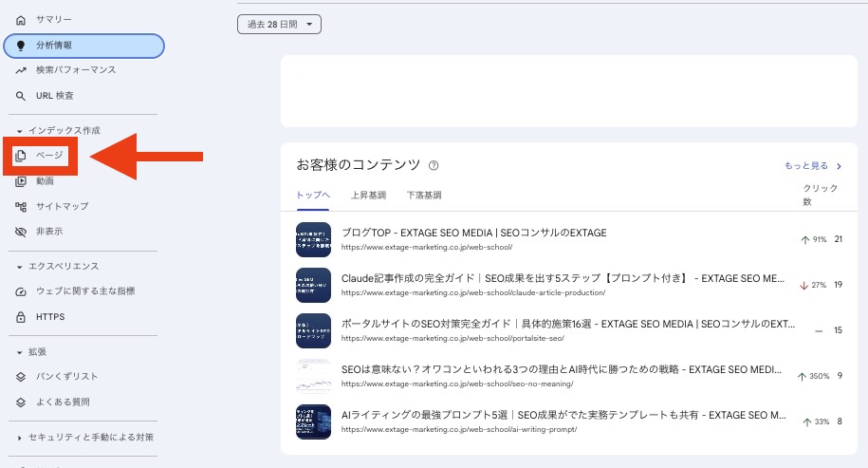The width and height of the screenshot is (868, 468).
Task: Open AIライティングの最強プロンプト5選 title
Action: pos(563,415)
